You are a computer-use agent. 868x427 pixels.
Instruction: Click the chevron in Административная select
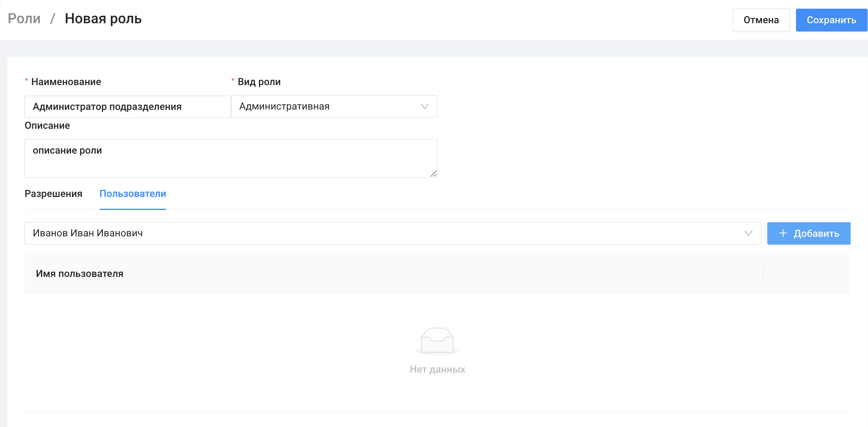tap(425, 107)
